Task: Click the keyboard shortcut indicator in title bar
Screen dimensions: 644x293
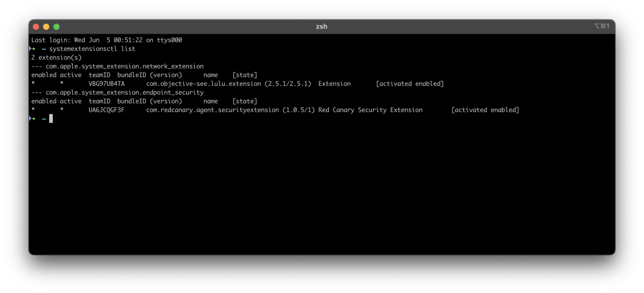Action: [x=602, y=26]
